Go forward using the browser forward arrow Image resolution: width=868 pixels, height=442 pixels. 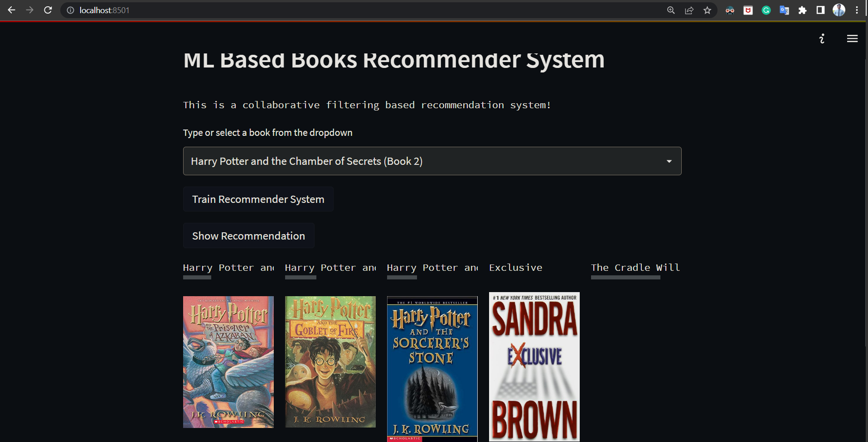[x=30, y=10]
